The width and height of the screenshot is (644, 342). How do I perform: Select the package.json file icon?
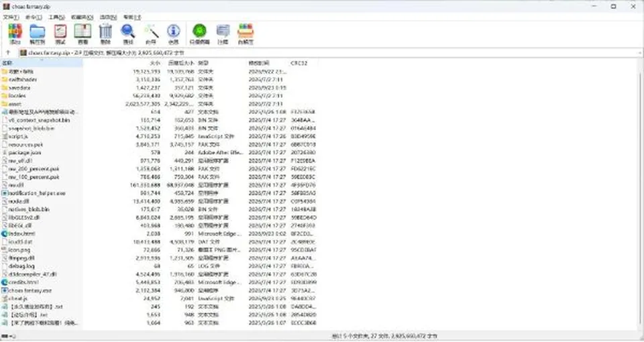tap(5, 152)
